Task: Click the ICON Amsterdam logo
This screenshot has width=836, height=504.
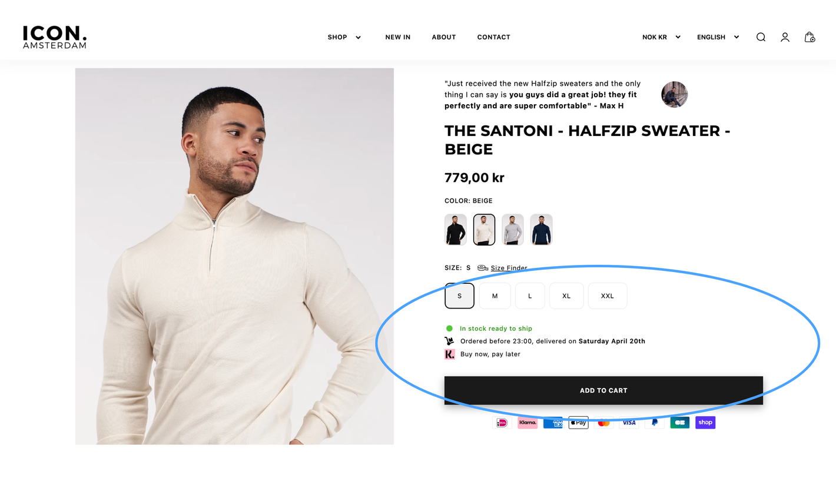Action: pos(55,37)
